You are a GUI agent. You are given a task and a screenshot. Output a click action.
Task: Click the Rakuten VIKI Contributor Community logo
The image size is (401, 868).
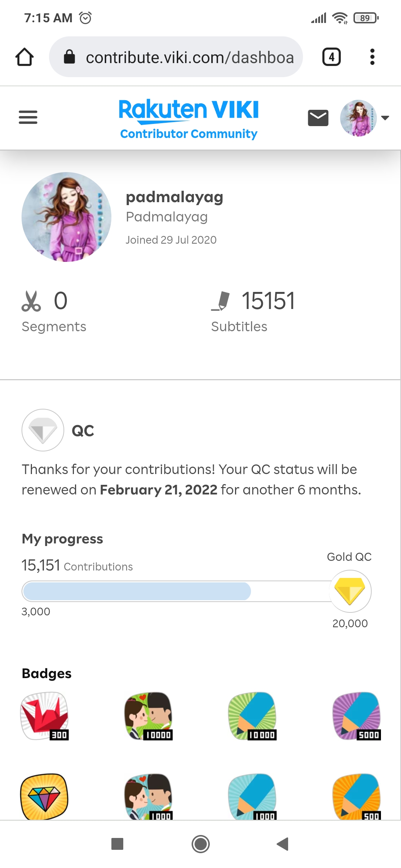click(189, 119)
